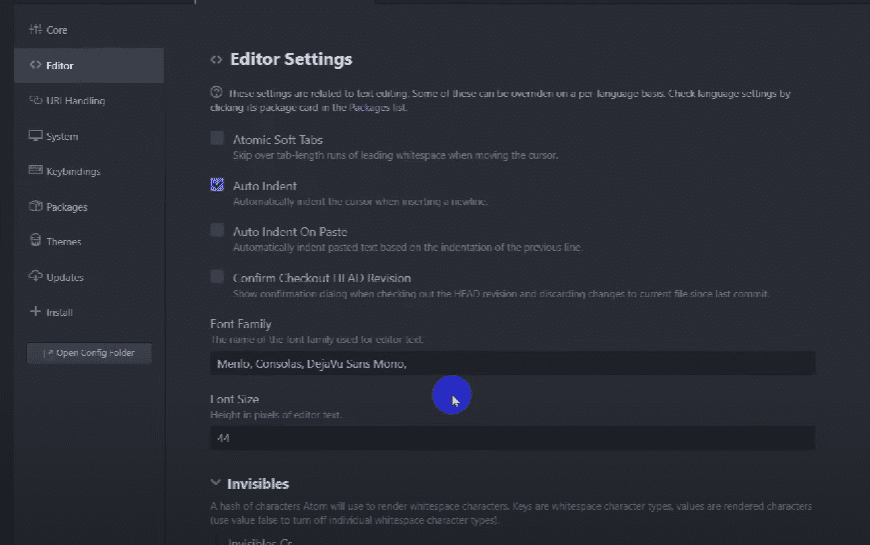Viewport: 870px width, 545px height.
Task: Click the Editor code brackets icon
Action: [x=36, y=66]
